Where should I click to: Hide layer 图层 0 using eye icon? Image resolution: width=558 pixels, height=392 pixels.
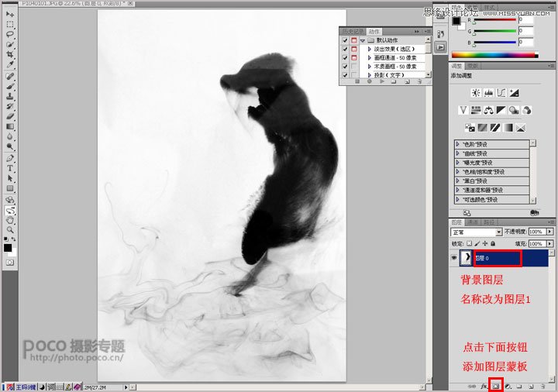click(454, 256)
